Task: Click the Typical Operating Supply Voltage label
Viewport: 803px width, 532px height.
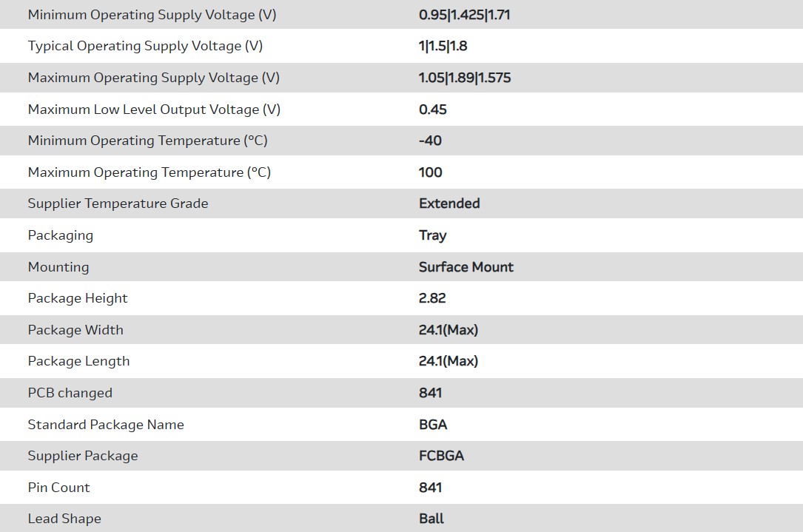Action: pos(145,46)
